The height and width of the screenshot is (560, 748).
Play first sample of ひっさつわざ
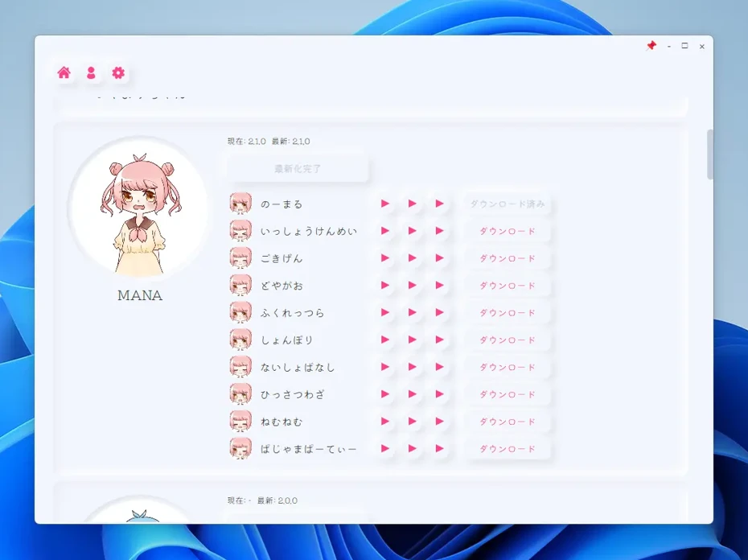point(385,394)
